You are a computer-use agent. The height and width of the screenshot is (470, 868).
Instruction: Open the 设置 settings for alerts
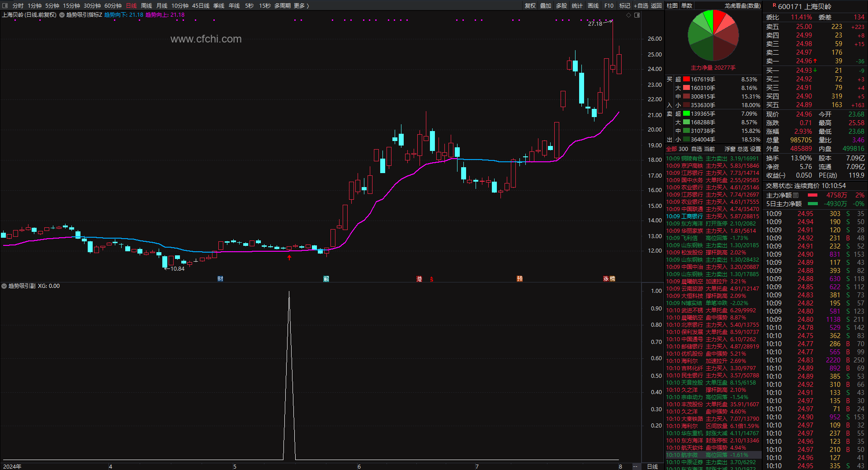click(x=755, y=149)
